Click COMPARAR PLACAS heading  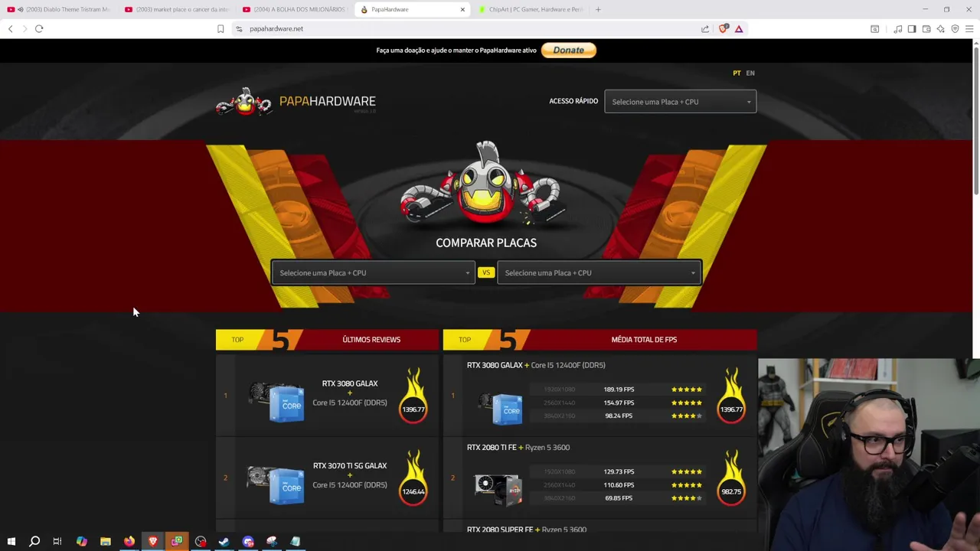click(x=486, y=243)
